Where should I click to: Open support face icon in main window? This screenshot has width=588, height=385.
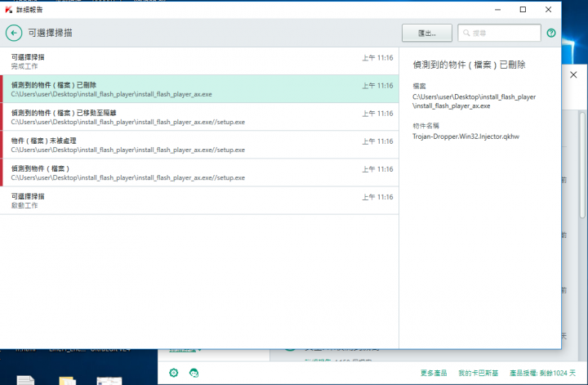tap(194, 373)
